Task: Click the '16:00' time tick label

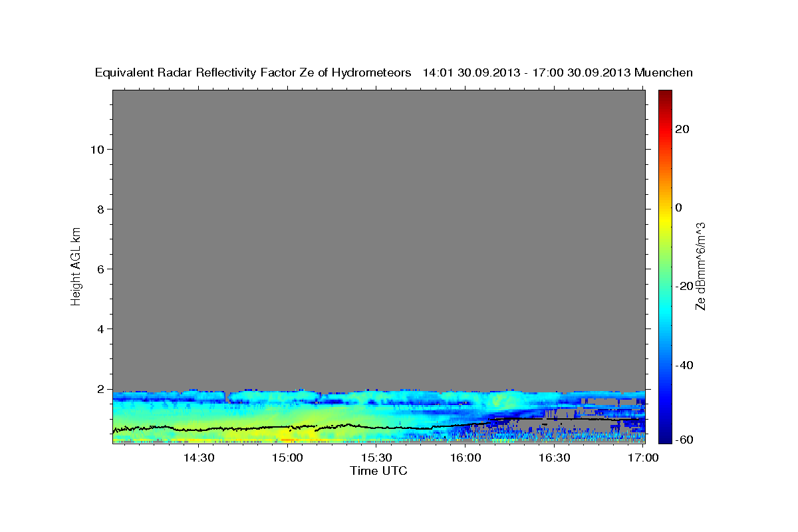Action: point(465,458)
